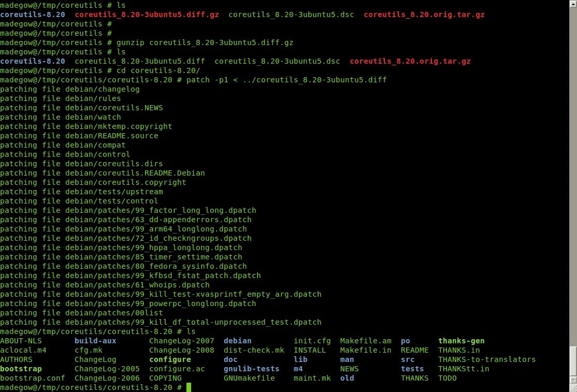
Task: Click '99_powerpc_longlong.dpatch' patching line
Action: coord(128,304)
